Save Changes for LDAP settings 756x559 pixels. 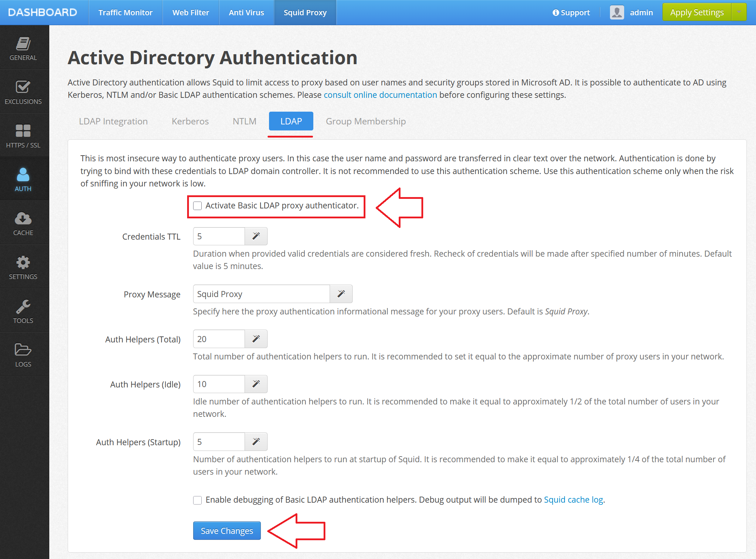(226, 531)
